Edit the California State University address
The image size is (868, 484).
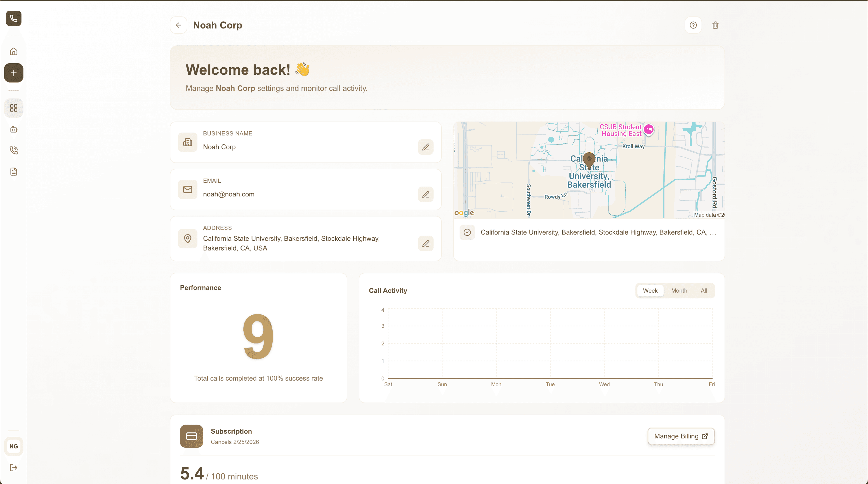click(x=426, y=243)
